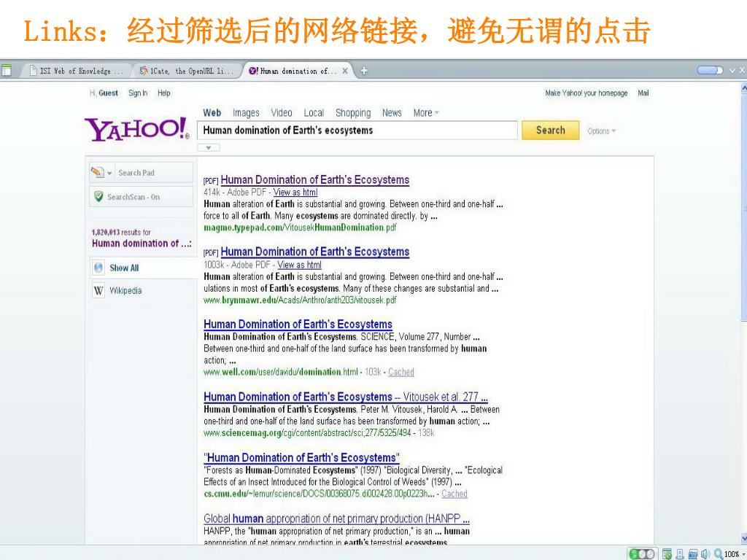Click the green traffic-light status indicator
The image size is (747, 560).
pyautogui.click(x=641, y=554)
